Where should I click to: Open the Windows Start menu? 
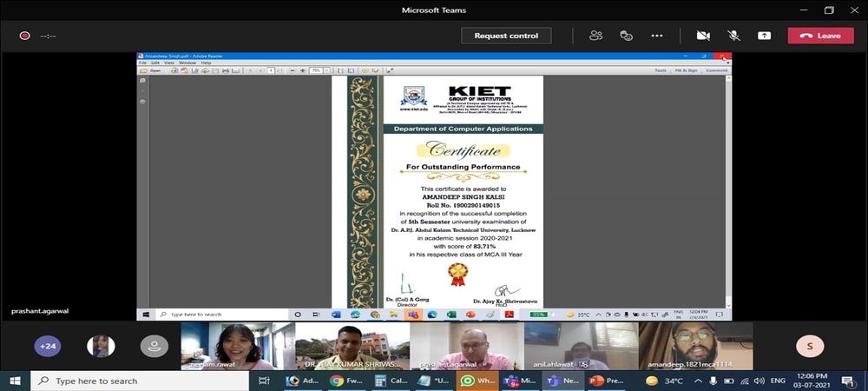click(x=16, y=381)
